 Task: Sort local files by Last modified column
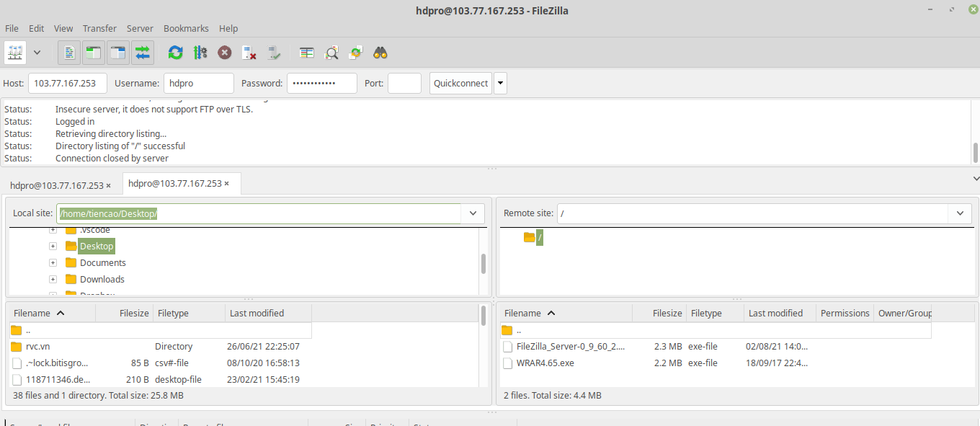tap(269, 314)
